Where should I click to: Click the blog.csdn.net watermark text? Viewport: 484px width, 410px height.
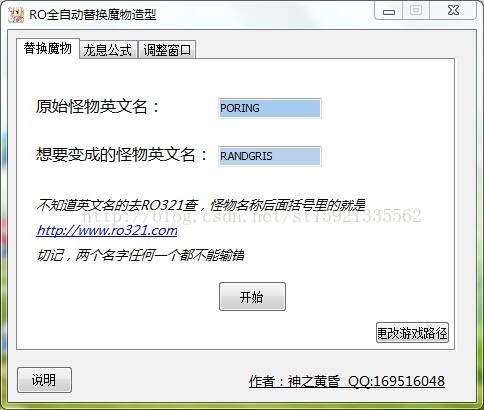(x=252, y=216)
